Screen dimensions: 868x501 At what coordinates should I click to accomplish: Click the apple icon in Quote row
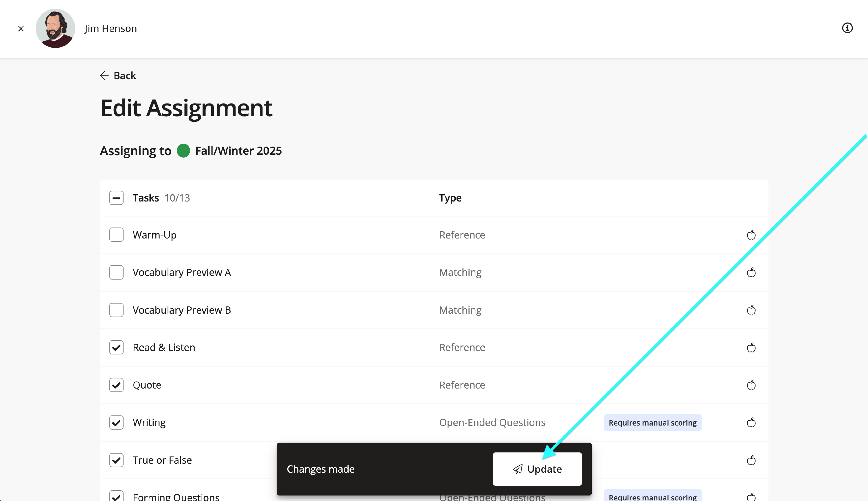[x=751, y=385]
